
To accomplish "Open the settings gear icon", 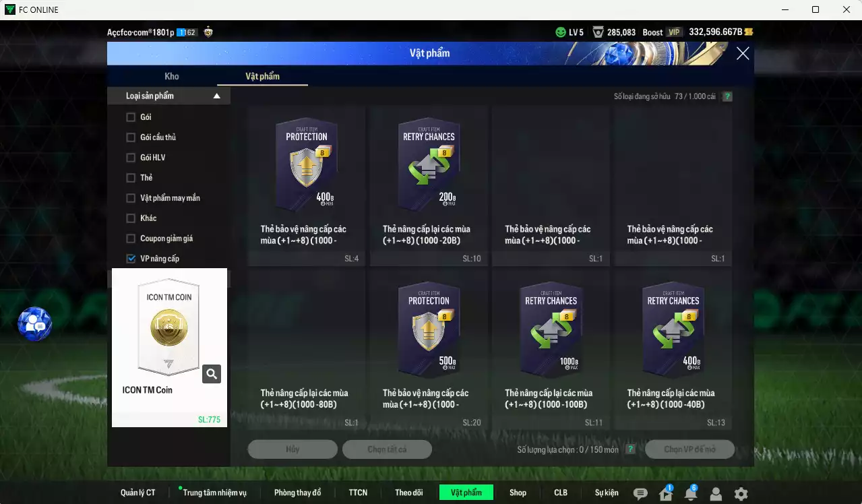I will [741, 494].
